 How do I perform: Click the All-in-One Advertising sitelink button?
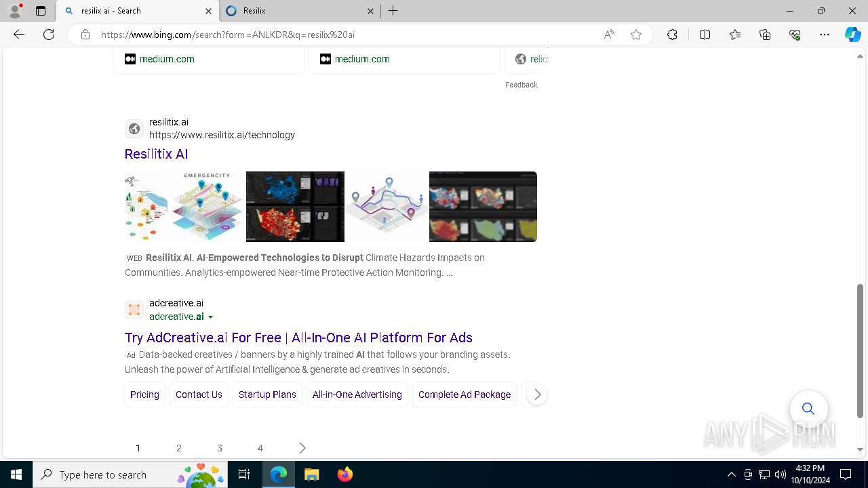tap(357, 394)
